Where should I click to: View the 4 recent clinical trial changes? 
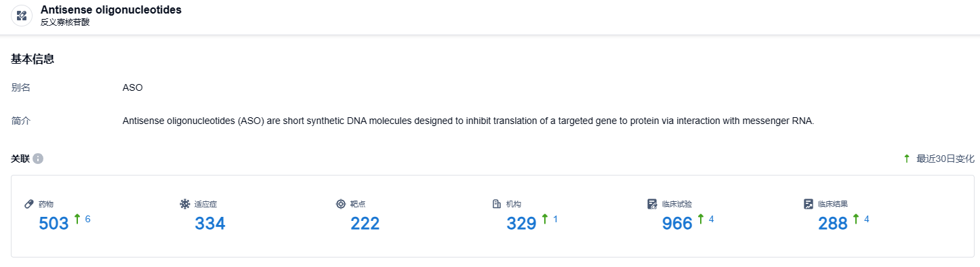(712, 220)
